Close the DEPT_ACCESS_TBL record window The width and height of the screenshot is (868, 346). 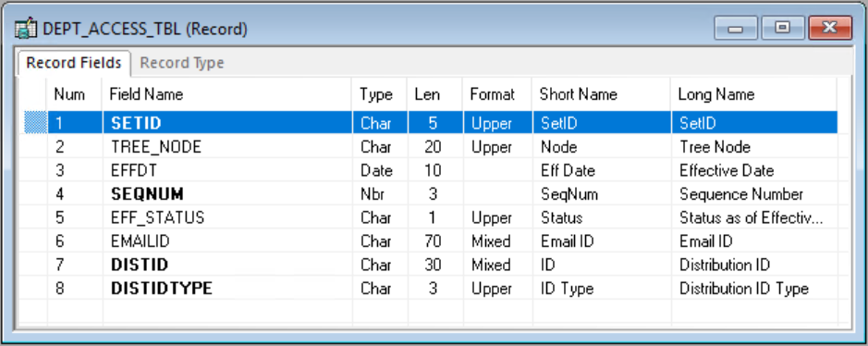pyautogui.click(x=829, y=28)
